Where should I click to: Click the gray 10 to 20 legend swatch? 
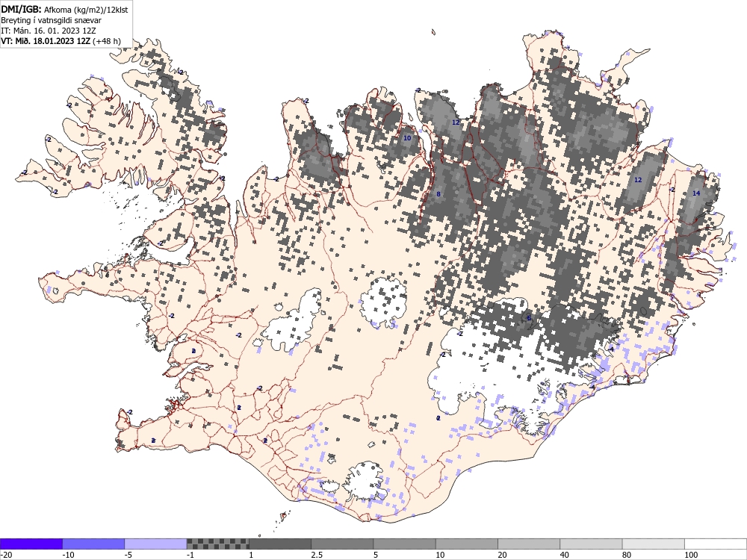(x=467, y=544)
